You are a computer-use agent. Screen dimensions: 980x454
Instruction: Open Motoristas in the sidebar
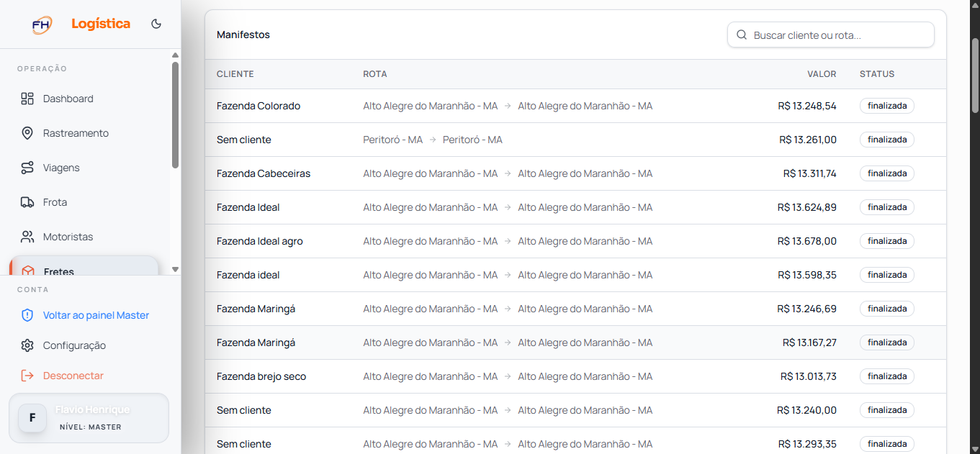pos(90,237)
